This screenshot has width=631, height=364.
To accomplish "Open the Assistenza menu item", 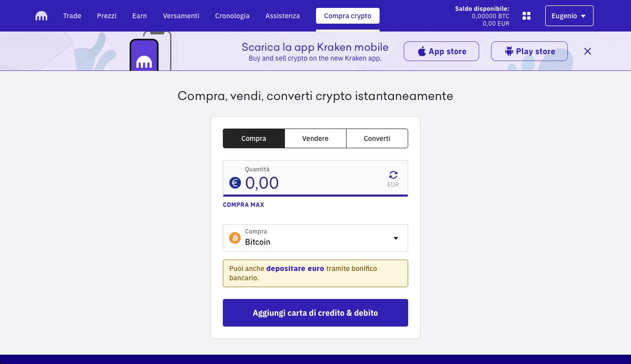I will point(282,16).
